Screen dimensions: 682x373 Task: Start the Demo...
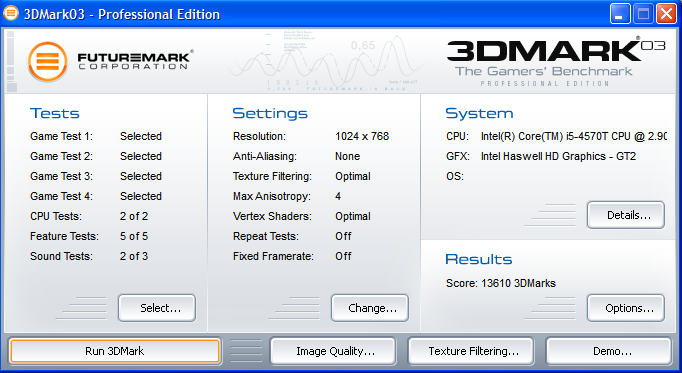tap(609, 351)
